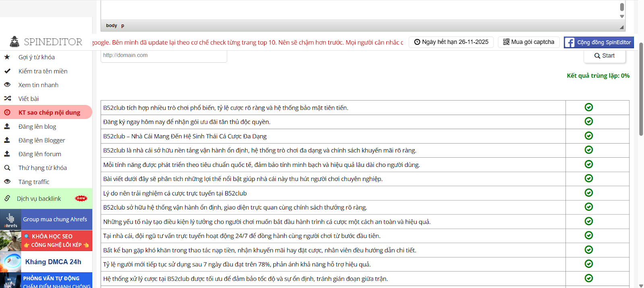
Task: Click the check icon for 'Lý do nên trải nghiệm' row
Action: pyautogui.click(x=588, y=193)
